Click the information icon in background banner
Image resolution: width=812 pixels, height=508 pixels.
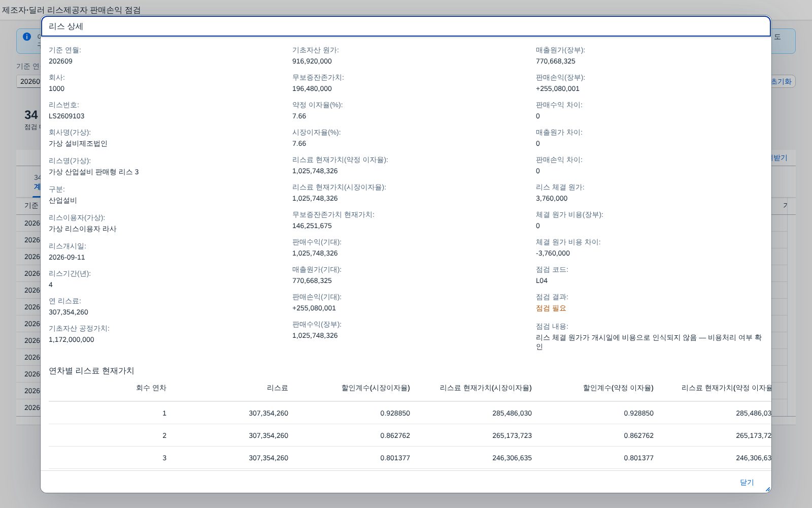tap(27, 37)
